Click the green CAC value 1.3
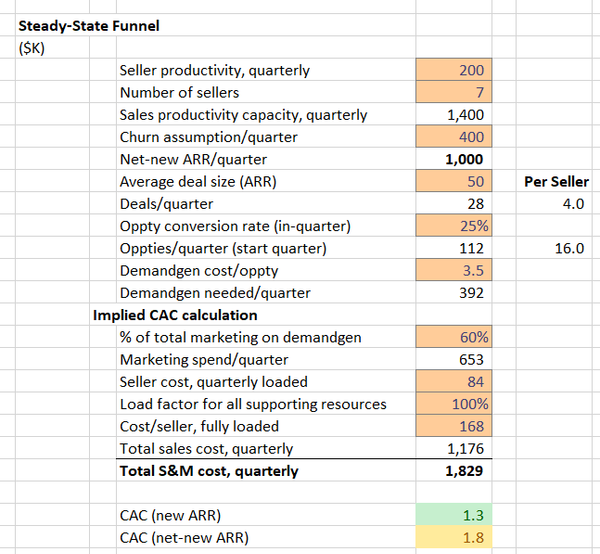Image resolution: width=600 pixels, height=554 pixels. click(454, 515)
